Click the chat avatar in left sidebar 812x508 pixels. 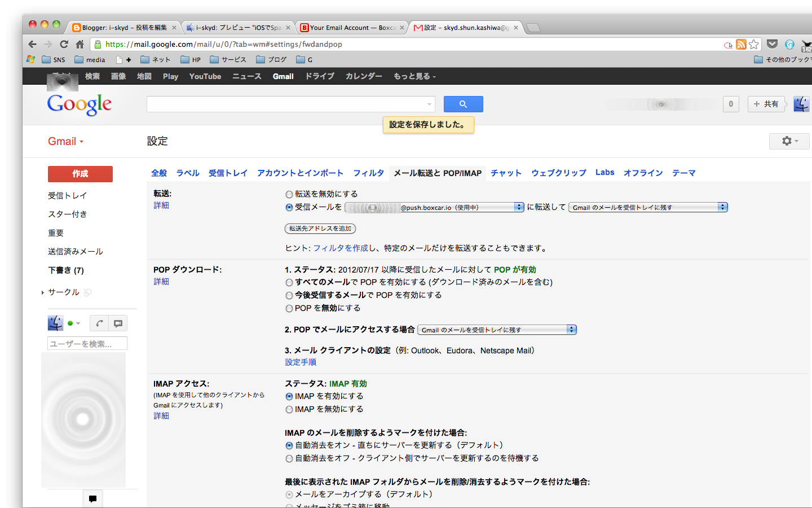pyautogui.click(x=55, y=323)
